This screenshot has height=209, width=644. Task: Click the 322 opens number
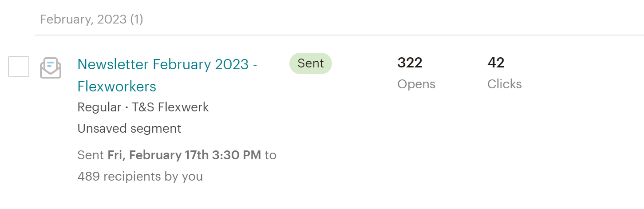[410, 63]
